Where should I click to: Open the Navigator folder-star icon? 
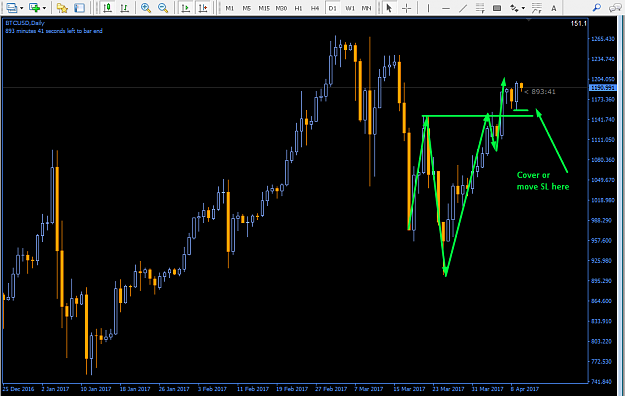[62, 8]
